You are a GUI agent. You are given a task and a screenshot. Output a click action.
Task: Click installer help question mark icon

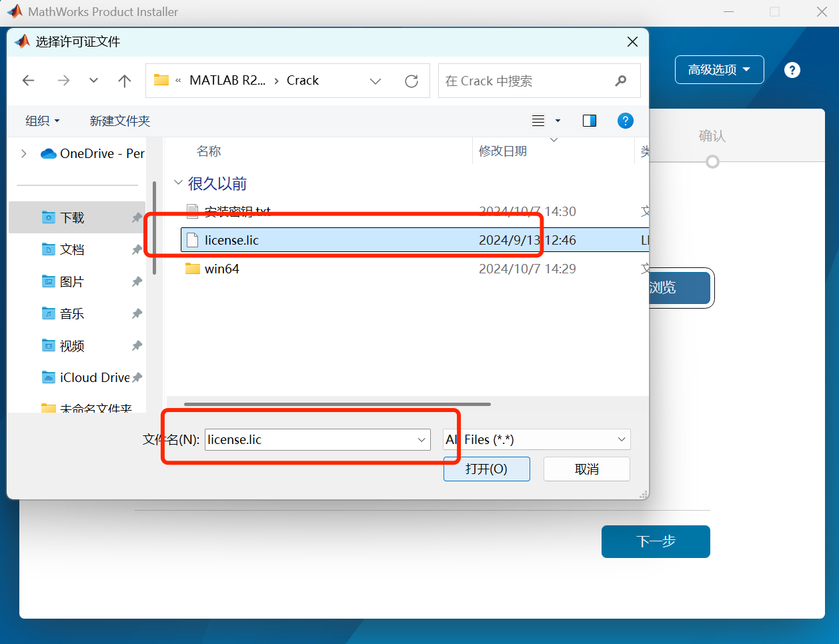tap(792, 70)
